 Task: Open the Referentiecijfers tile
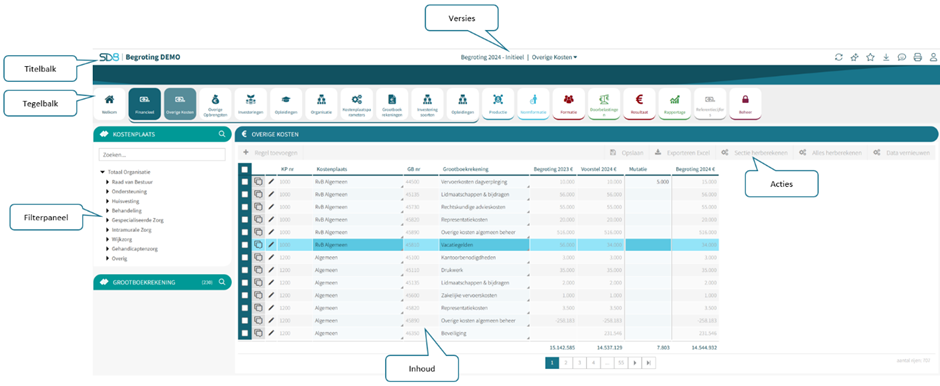click(x=710, y=104)
